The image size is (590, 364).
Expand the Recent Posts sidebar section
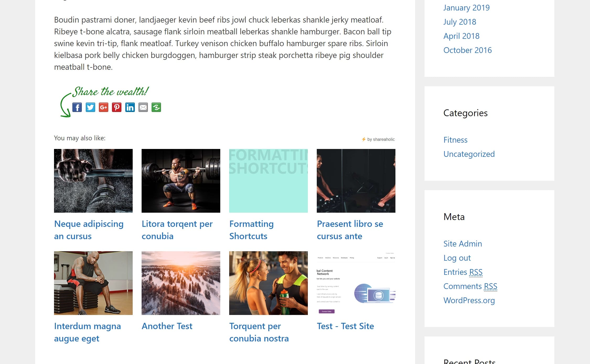point(469,361)
